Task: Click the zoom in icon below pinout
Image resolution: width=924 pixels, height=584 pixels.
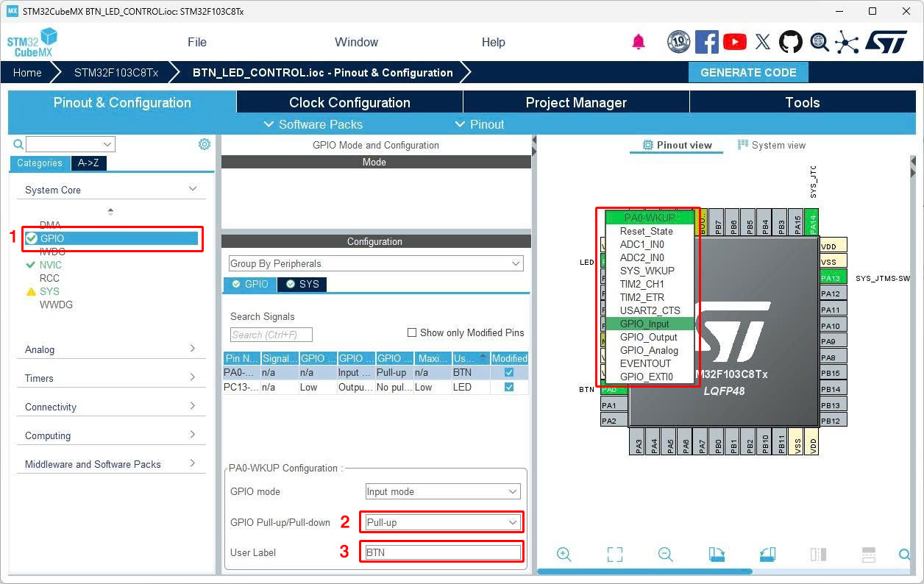Action: [x=564, y=555]
